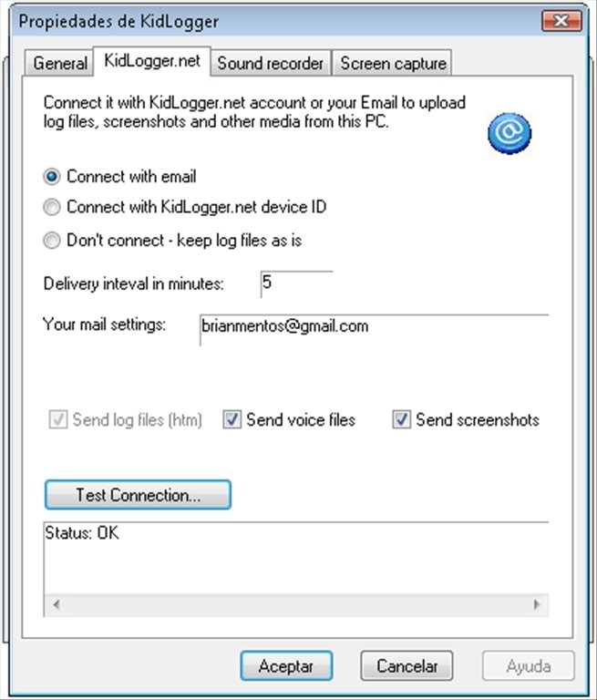Screen dimensions: 597x700
Task: Click the status box right scroll arrow
Action: tap(537, 605)
